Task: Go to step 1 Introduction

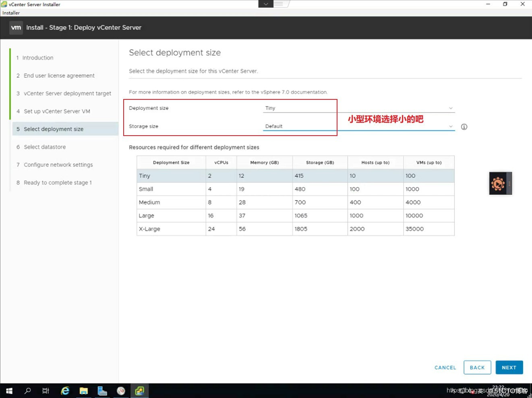Action: pyautogui.click(x=38, y=58)
